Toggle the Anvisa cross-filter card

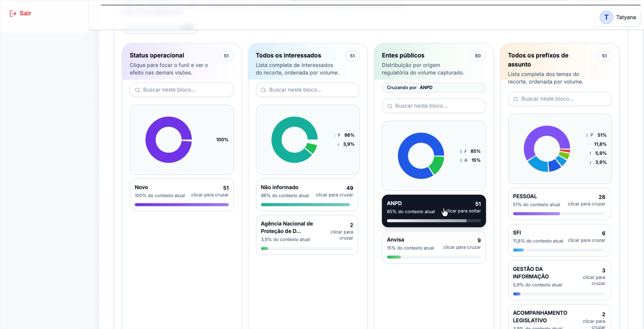pos(434,247)
